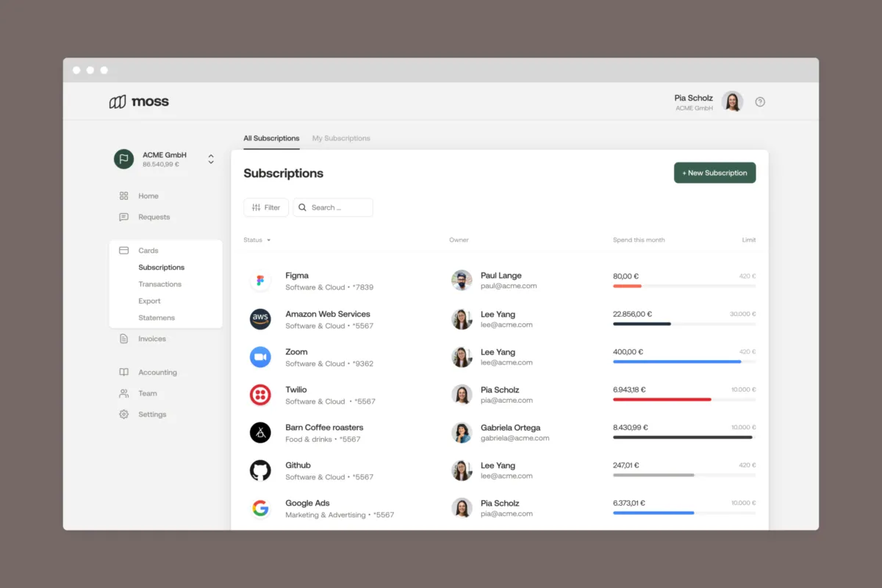882x588 pixels.
Task: Click the 247,01 € Github spend amount
Action: (x=626, y=465)
